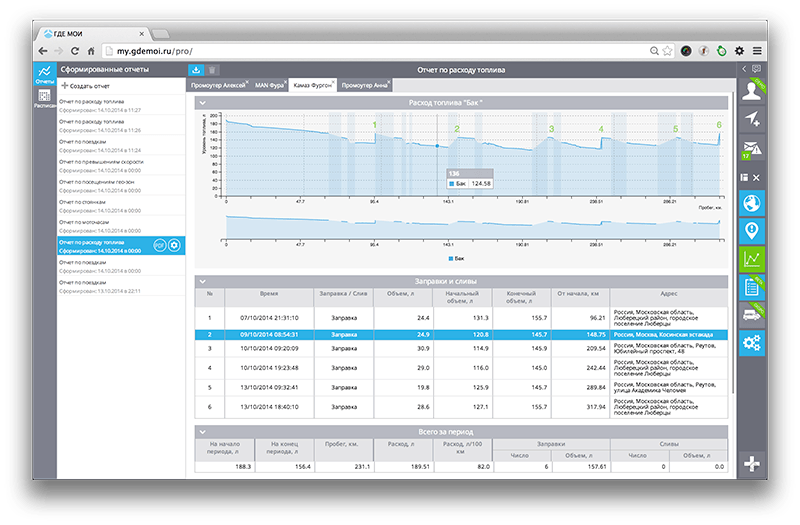Select table row 6 dated 13/10/2014 18:40:10
This screenshot has height=525, width=800.
461,407
